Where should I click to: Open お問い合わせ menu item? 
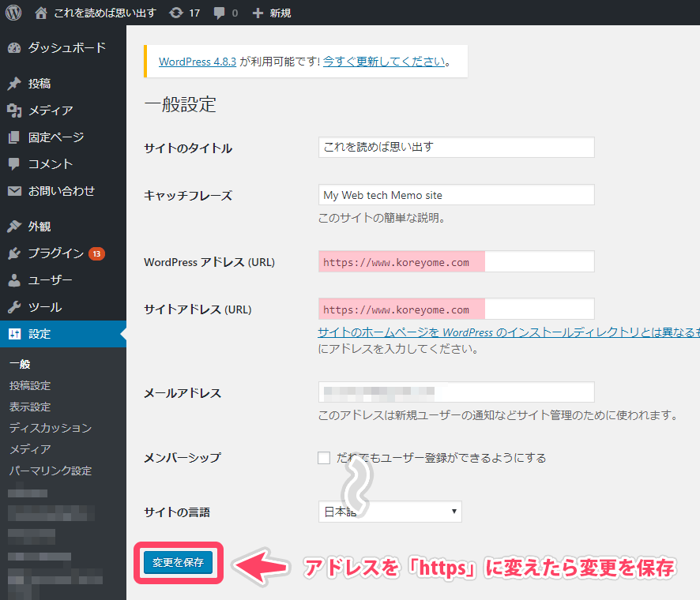coord(63,191)
